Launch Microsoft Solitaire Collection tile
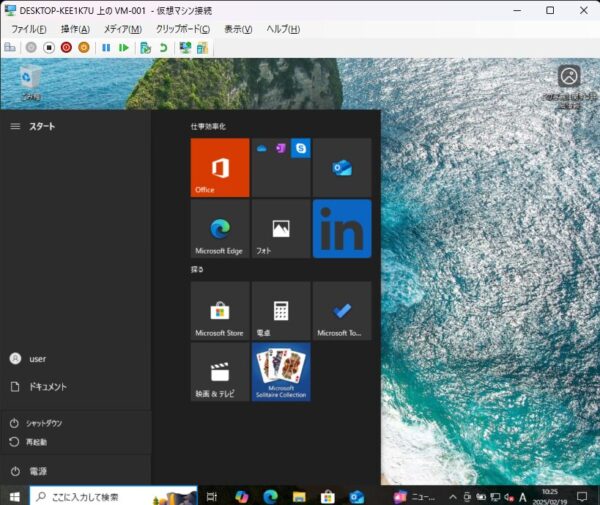600x505 pixels. pos(281,372)
